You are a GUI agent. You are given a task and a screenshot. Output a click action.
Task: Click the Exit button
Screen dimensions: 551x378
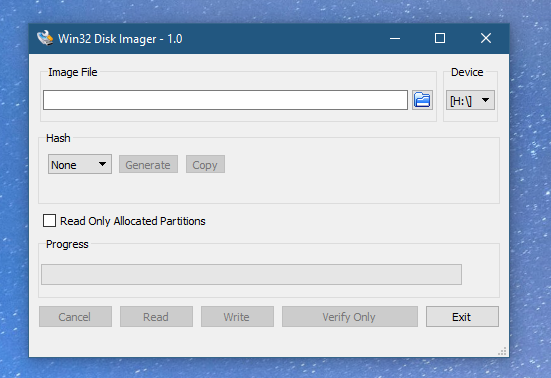pos(462,317)
